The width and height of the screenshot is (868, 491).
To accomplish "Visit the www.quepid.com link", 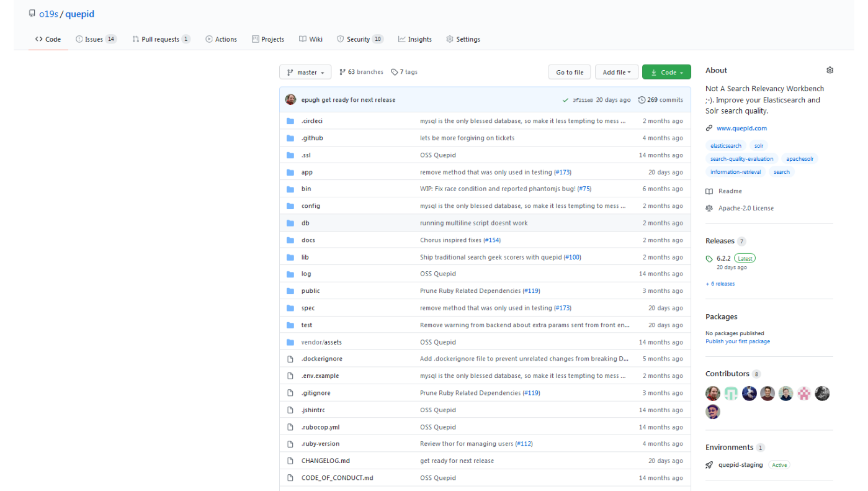I will [741, 128].
